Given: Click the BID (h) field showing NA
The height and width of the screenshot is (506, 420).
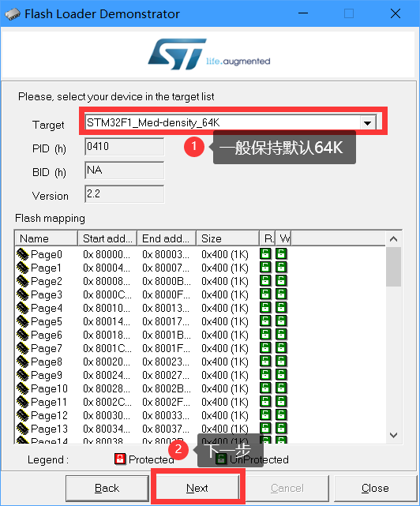Looking at the screenshot, I should point(124,171).
